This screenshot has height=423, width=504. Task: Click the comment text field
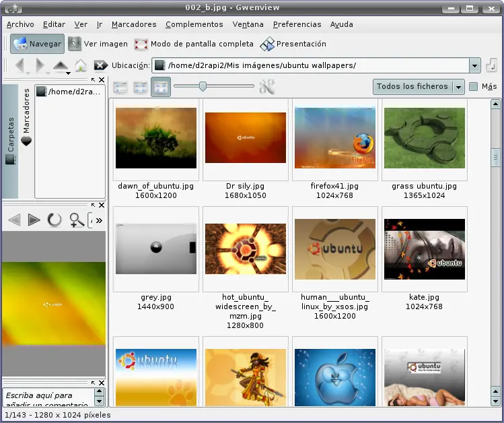click(x=48, y=397)
